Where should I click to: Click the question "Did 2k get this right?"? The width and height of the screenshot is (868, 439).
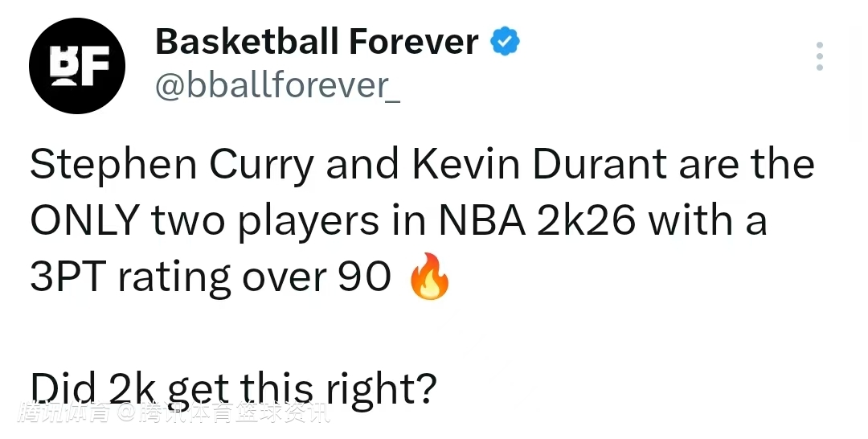(233, 390)
